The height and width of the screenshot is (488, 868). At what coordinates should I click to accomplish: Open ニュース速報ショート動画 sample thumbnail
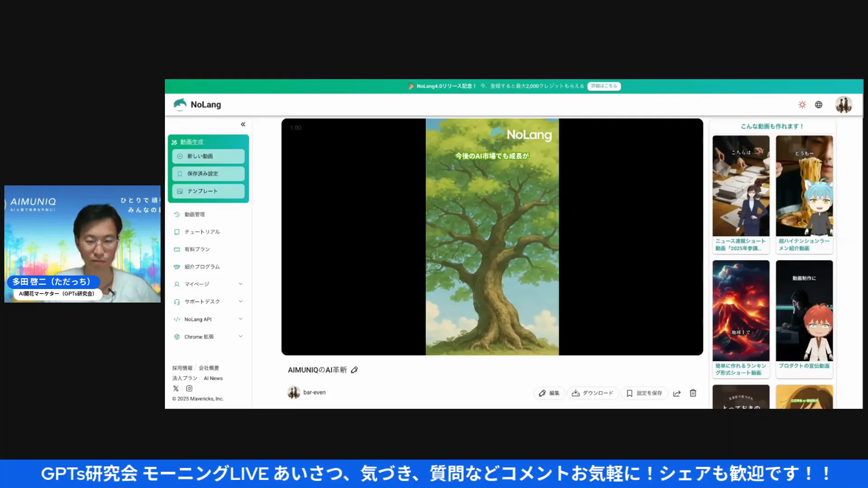[x=741, y=186]
